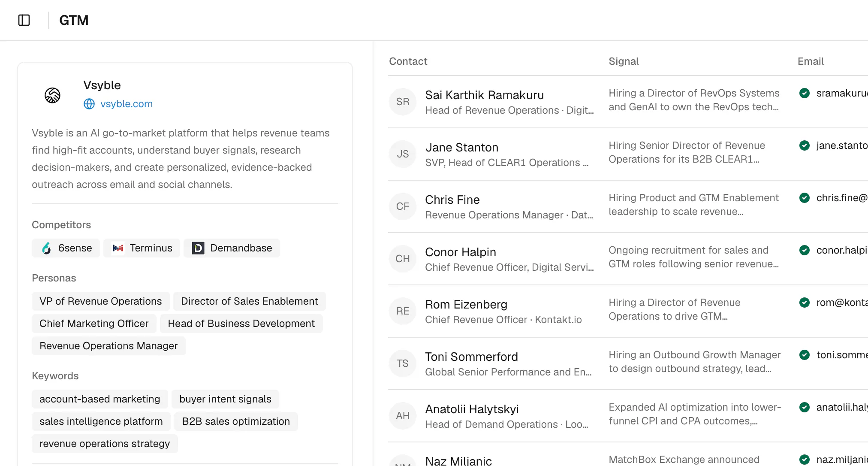Click the 6sense logo icon
868x466 pixels.
point(46,248)
